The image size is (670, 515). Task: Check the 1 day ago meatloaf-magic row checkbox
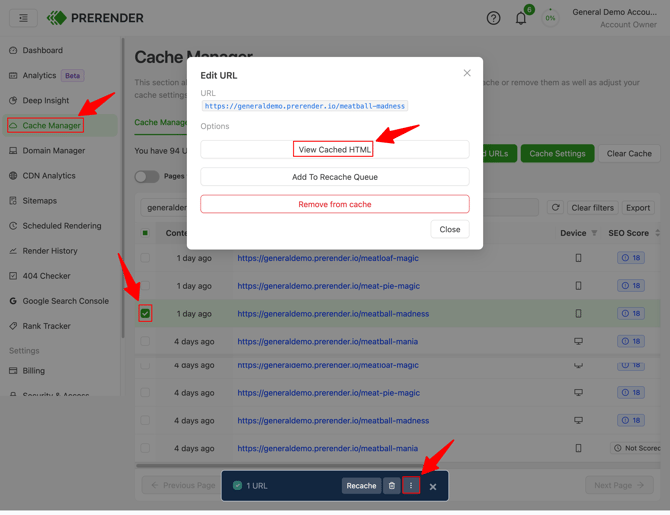point(145,258)
